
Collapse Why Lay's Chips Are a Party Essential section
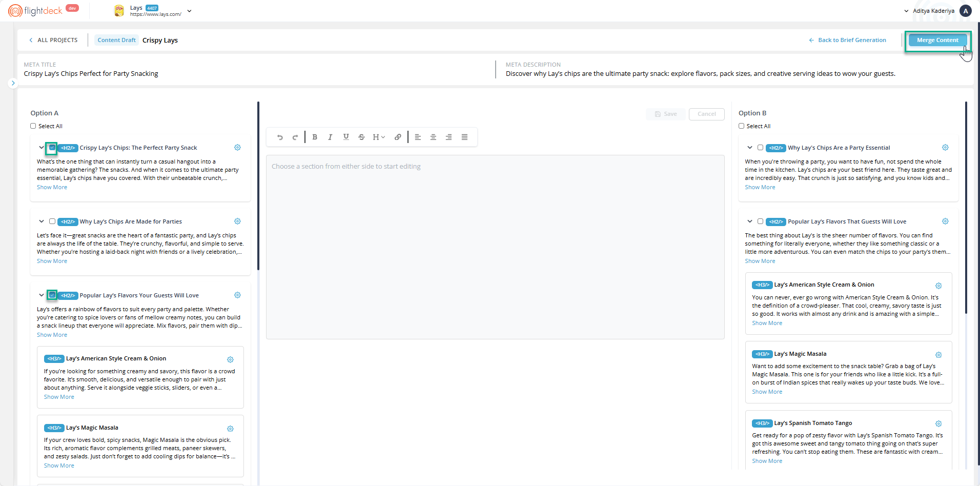[749, 148]
